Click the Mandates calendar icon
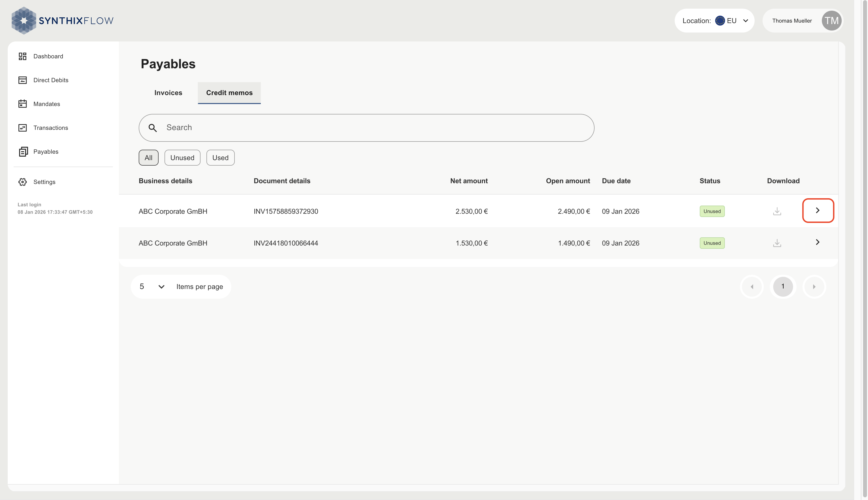The width and height of the screenshot is (868, 500). [x=23, y=104]
